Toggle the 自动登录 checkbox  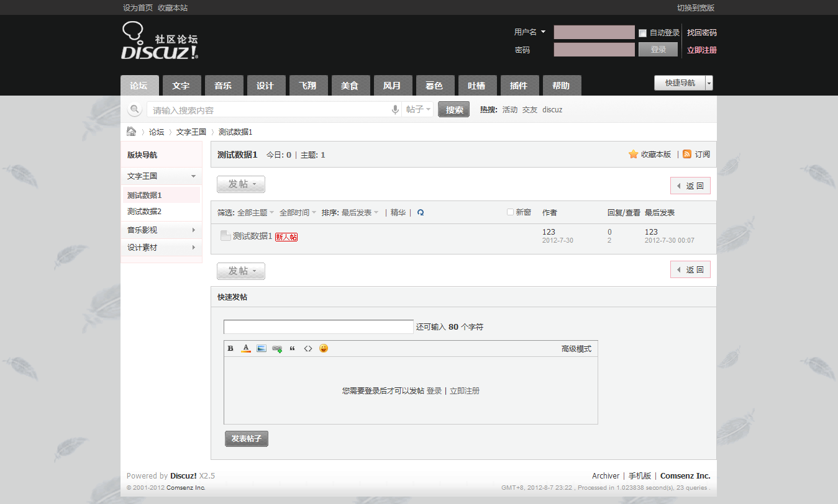[643, 33]
